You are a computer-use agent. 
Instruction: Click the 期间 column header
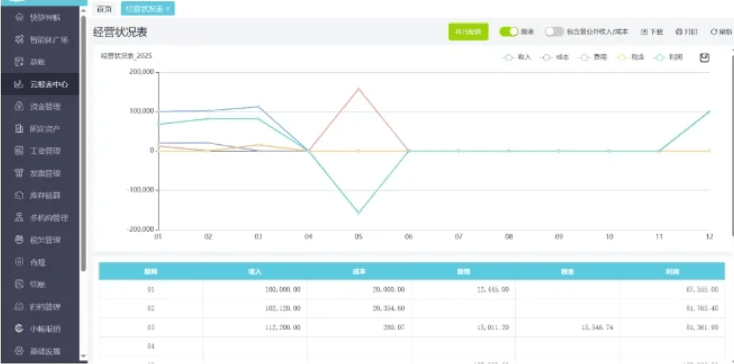pos(150,271)
